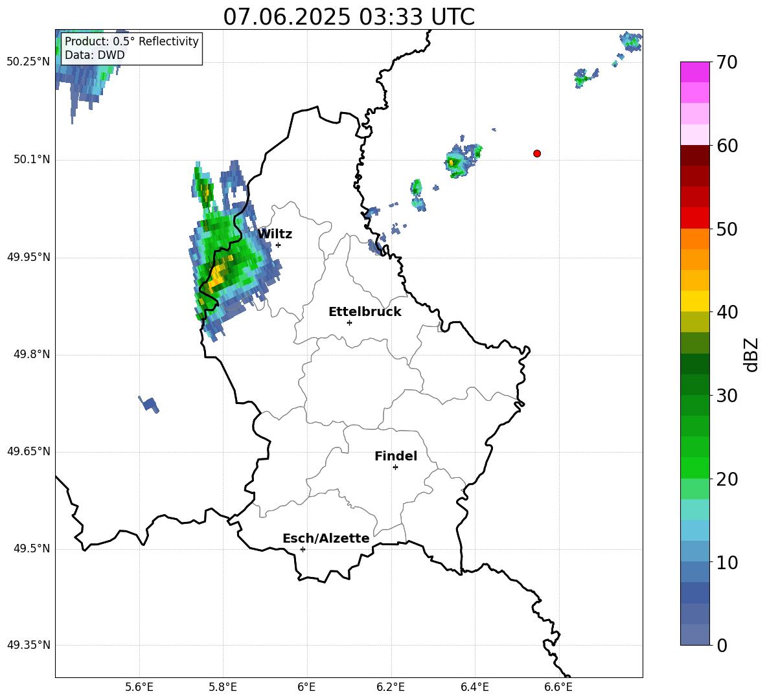767x700 pixels.
Task: Click the 6°E longitude label
Action: point(306,687)
